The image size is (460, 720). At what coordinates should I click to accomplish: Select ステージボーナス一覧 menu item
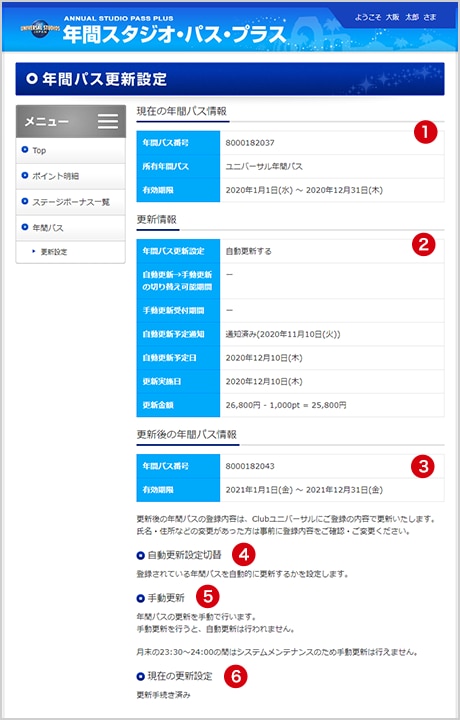coord(71,202)
